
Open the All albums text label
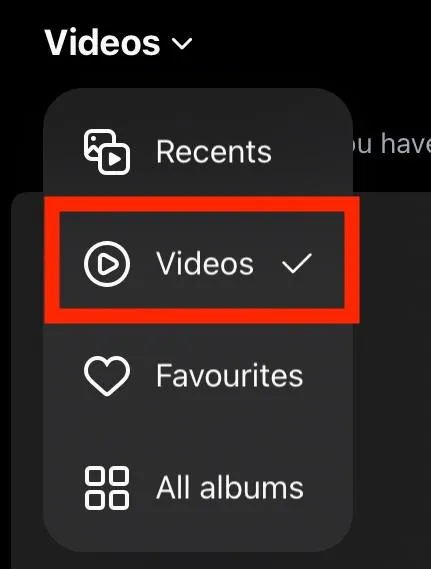click(230, 488)
